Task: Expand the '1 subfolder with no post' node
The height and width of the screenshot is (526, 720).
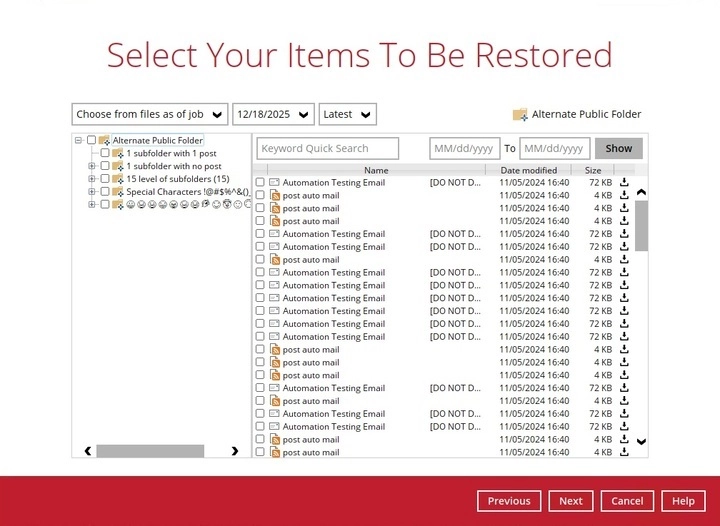Action: coord(92,166)
